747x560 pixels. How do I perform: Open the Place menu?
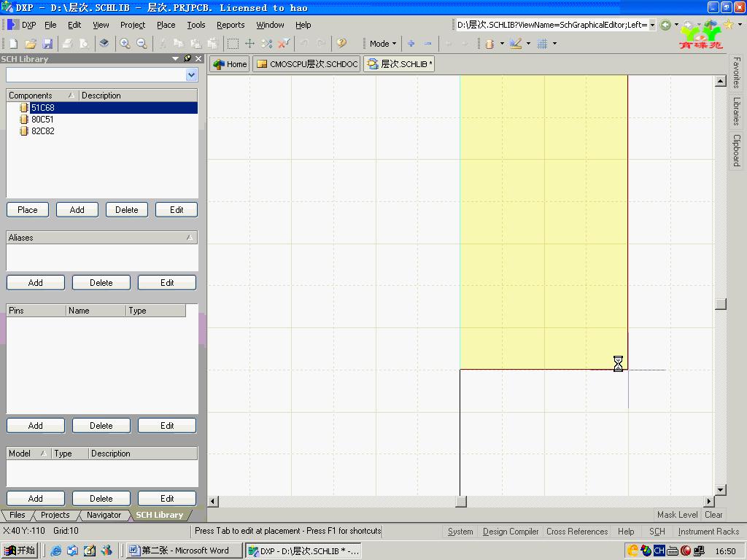[x=166, y=25]
